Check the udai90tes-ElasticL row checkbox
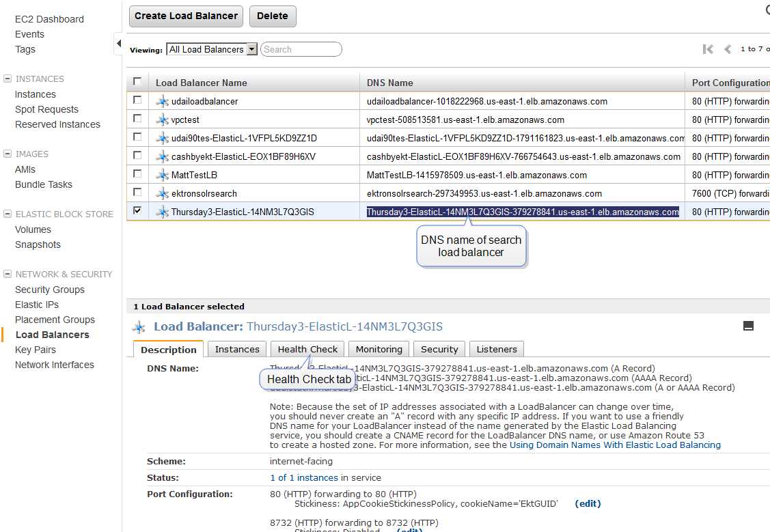 click(137, 137)
